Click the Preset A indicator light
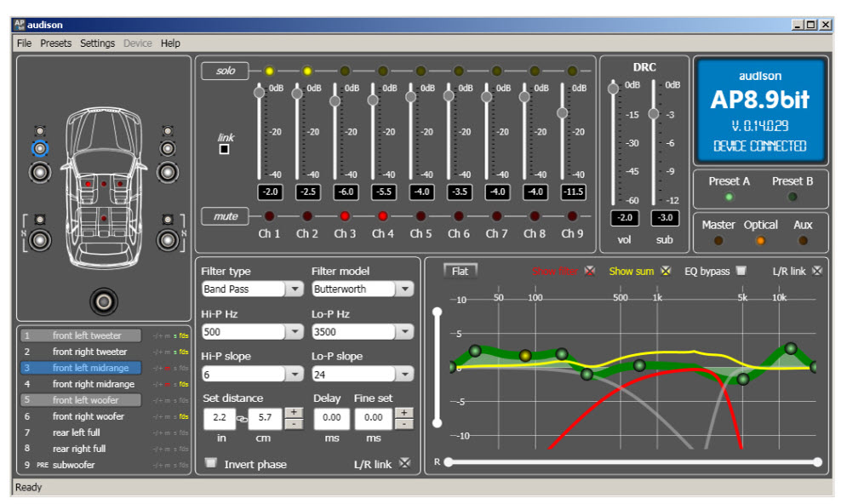Screen dimensions: 847x504 pyautogui.click(x=728, y=197)
